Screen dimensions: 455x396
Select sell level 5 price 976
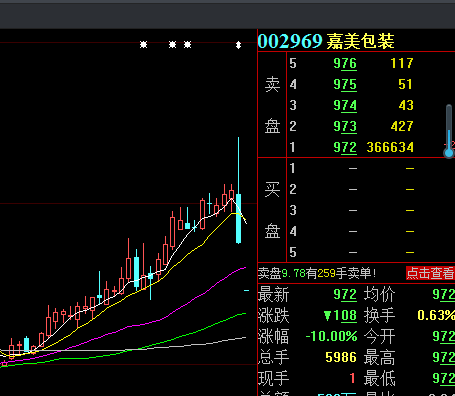tap(345, 63)
